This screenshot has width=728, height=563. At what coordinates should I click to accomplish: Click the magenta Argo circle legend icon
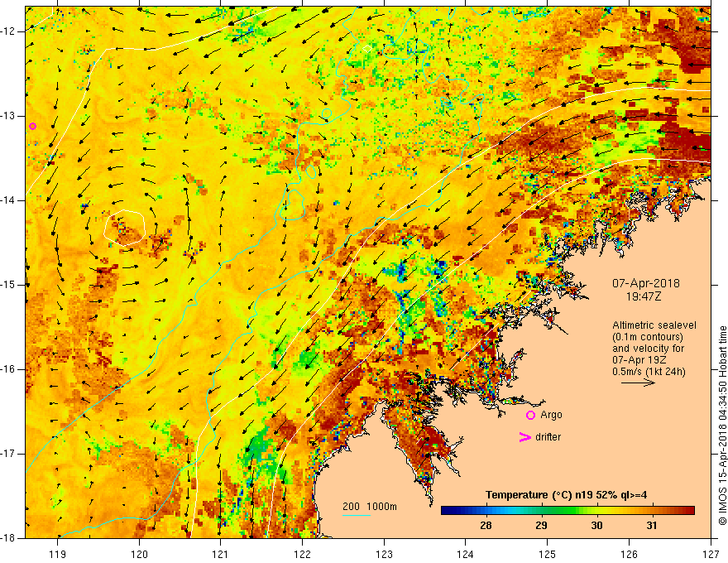pyautogui.click(x=530, y=416)
